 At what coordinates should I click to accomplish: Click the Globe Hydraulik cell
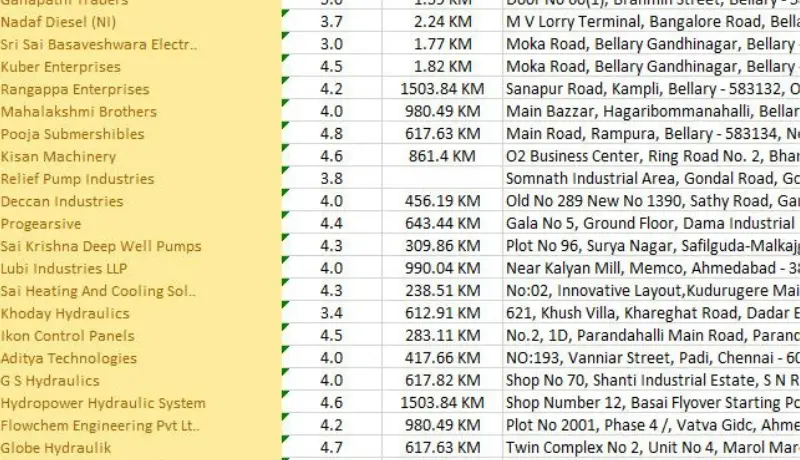point(140,448)
